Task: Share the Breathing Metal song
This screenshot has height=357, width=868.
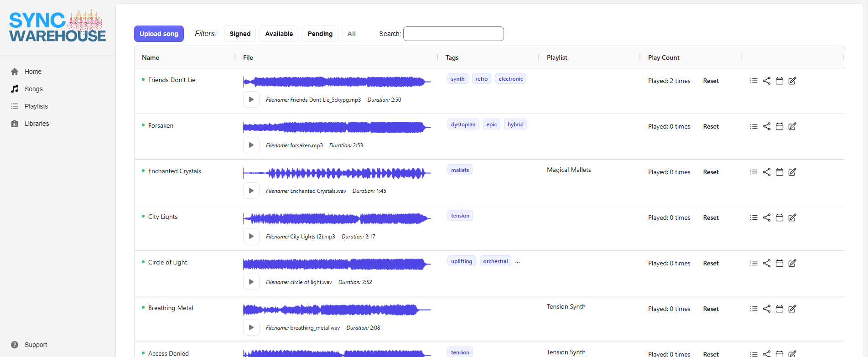Action: click(767, 309)
